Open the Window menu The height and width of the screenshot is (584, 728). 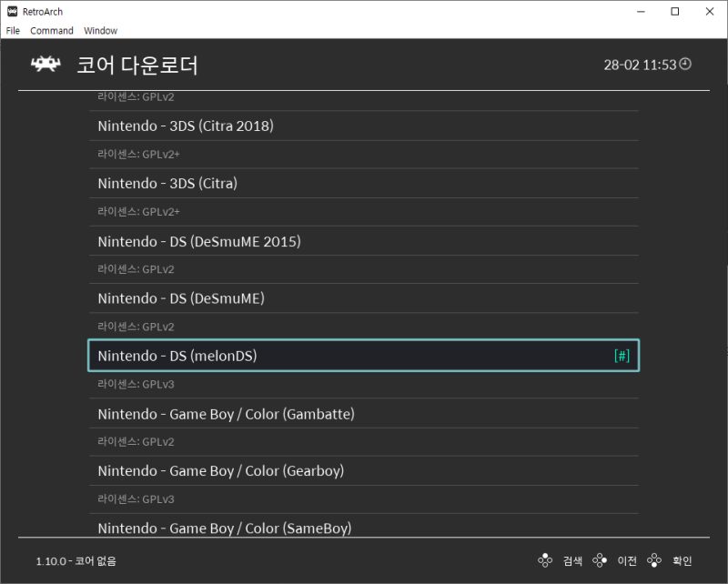100,31
